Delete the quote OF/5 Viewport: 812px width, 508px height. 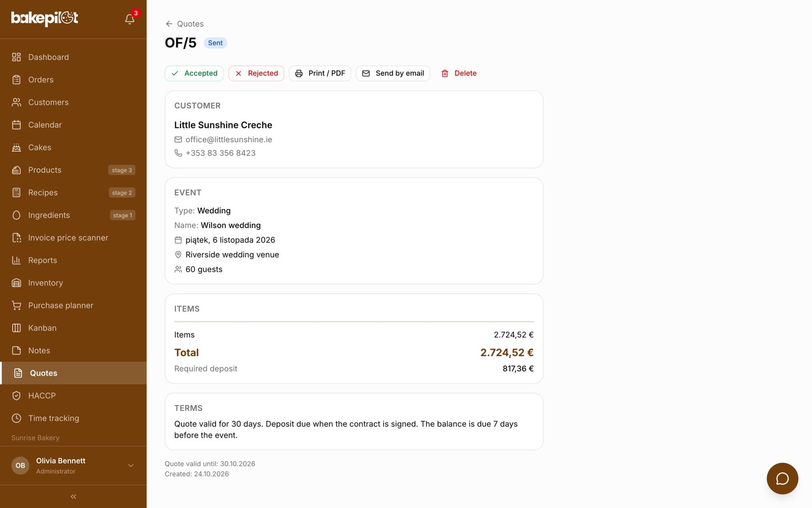(459, 73)
